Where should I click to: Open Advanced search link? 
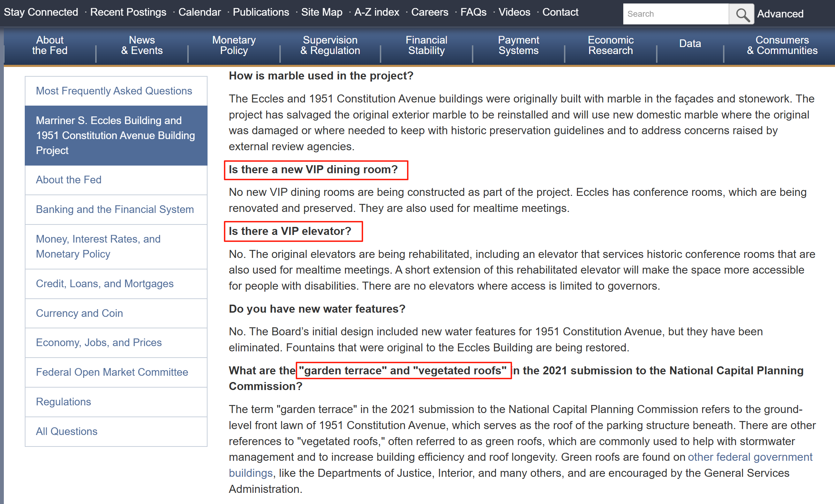point(780,14)
